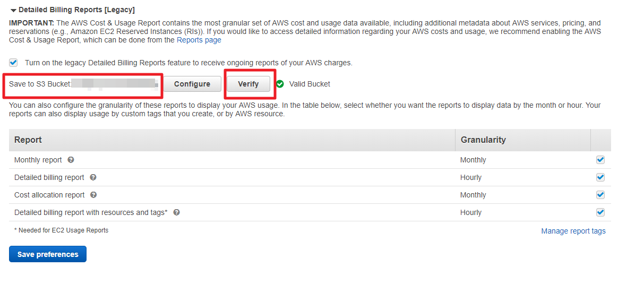644x284 pixels.
Task: Uncheck the Cost allocation report checkbox
Action: click(x=600, y=195)
